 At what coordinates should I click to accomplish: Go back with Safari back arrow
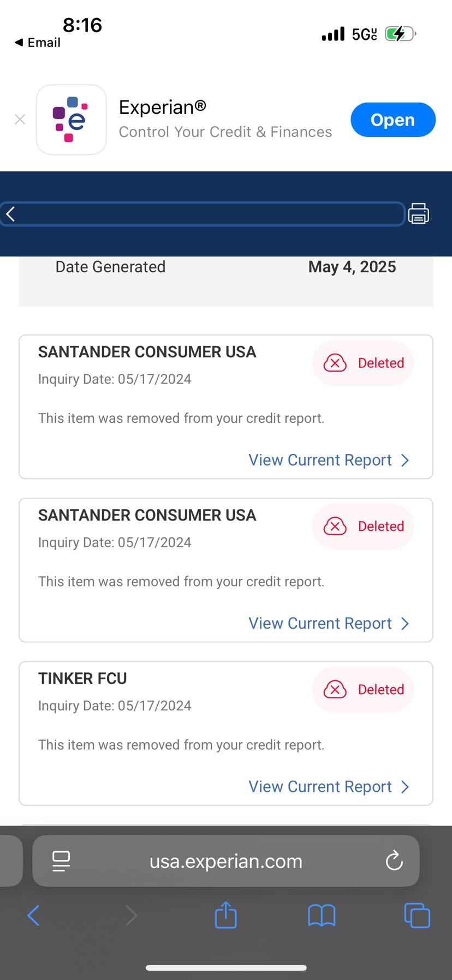pos(33,915)
